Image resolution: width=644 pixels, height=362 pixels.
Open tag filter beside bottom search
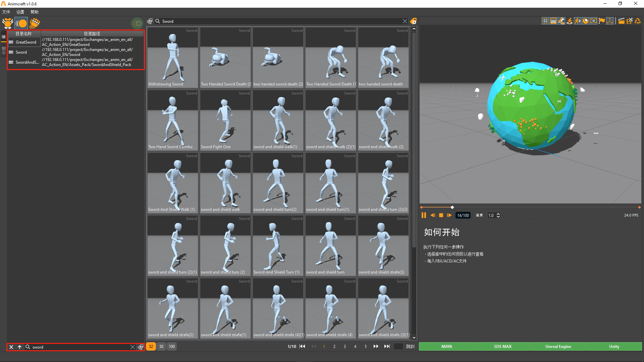(141, 347)
